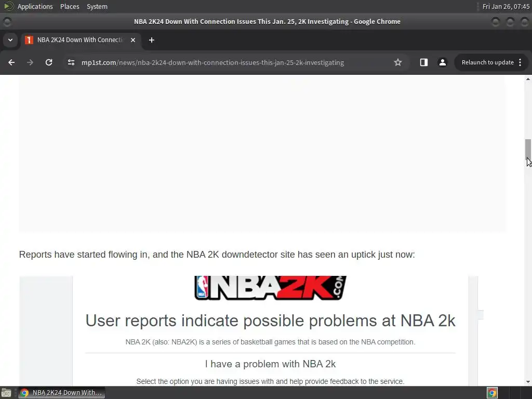Viewport: 532px width, 399px height.
Task: Click the scrollbar down arrow
Action: [528, 382]
